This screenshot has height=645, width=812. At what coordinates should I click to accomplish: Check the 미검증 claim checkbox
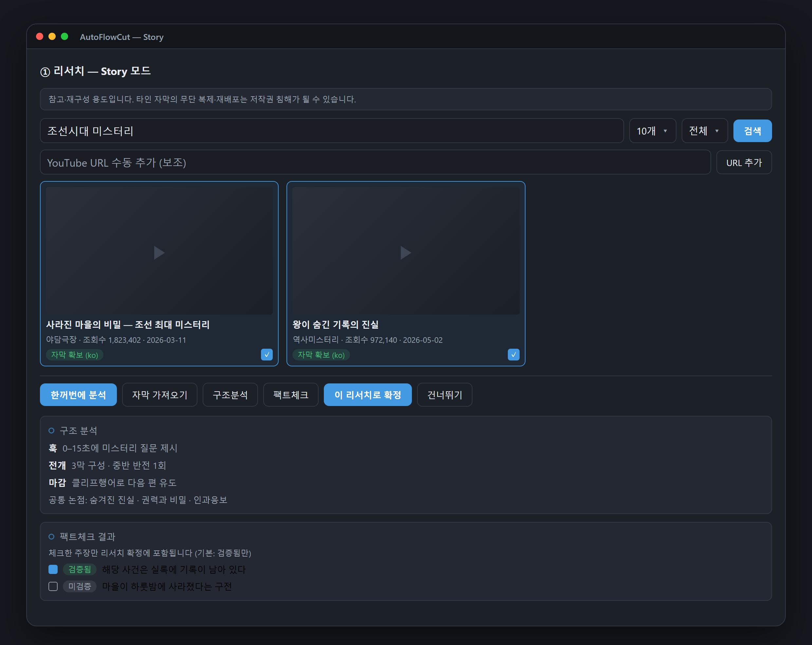tap(53, 586)
